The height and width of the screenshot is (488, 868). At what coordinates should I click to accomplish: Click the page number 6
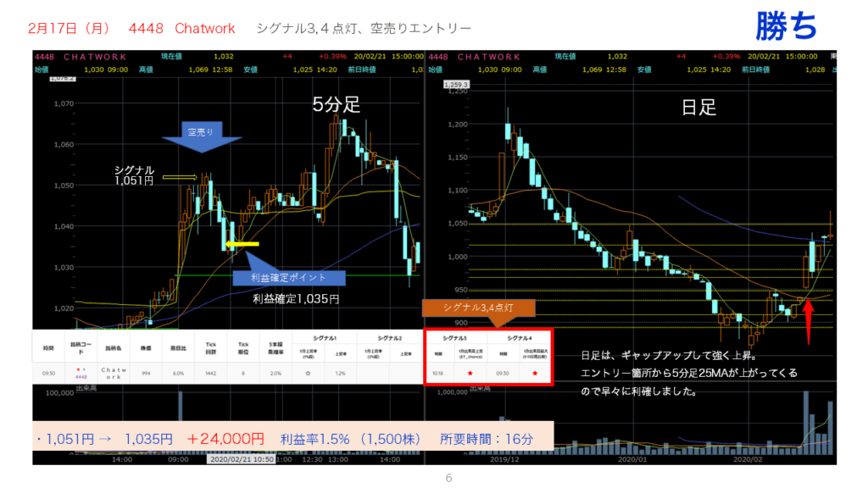(x=449, y=478)
